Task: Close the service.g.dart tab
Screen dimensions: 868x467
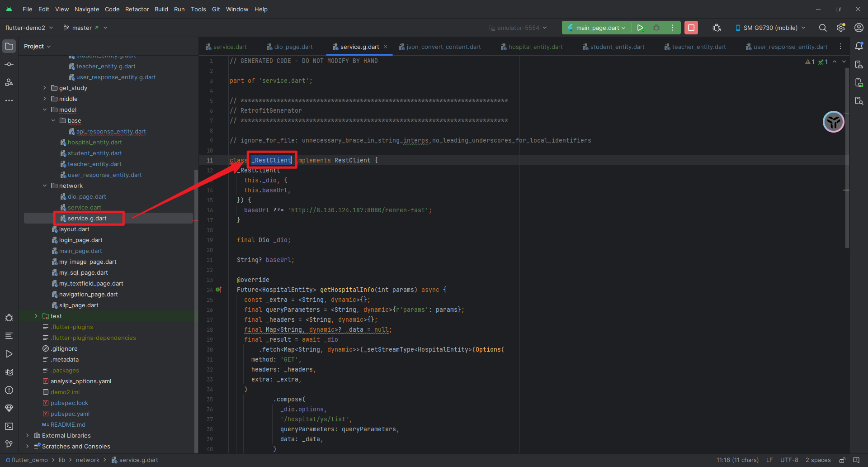Action: (x=386, y=47)
